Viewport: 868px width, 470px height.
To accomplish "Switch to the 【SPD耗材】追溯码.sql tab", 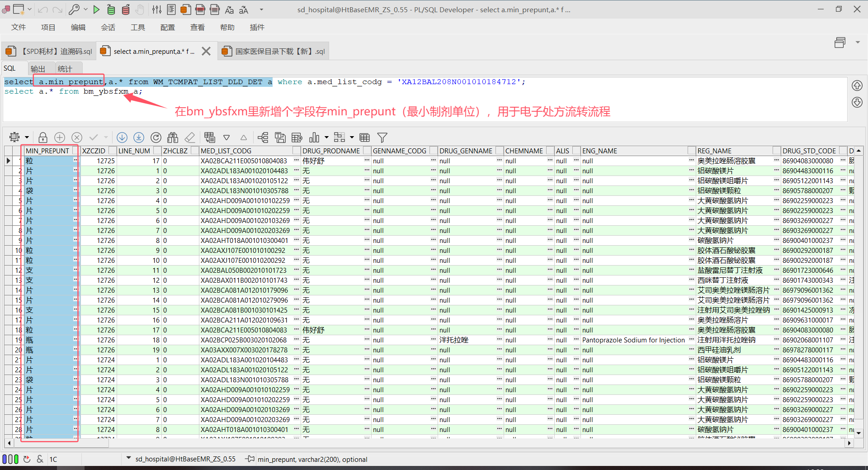I will (x=49, y=51).
